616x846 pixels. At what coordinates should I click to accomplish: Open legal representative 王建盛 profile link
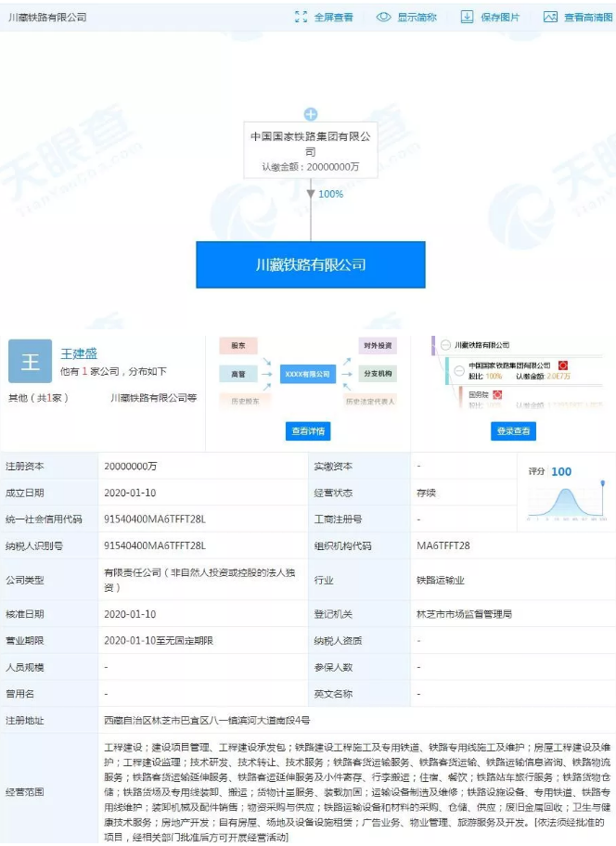[x=79, y=353]
